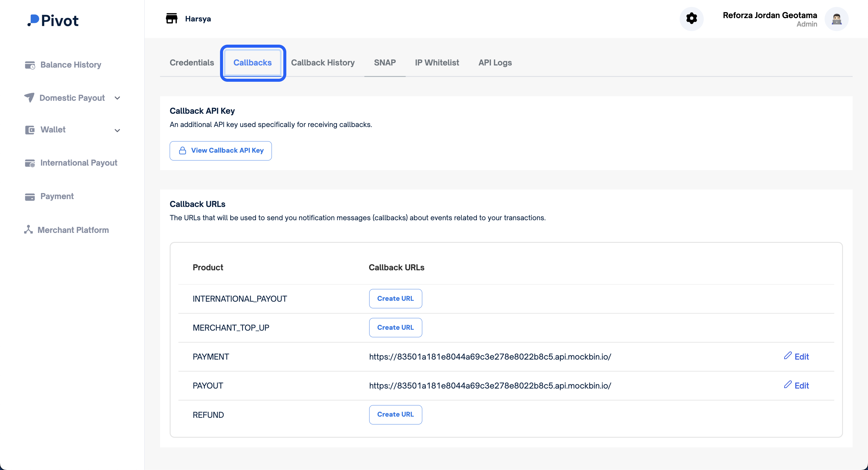Open settings with the gear icon
Viewport: 868px width, 470px height.
point(691,18)
